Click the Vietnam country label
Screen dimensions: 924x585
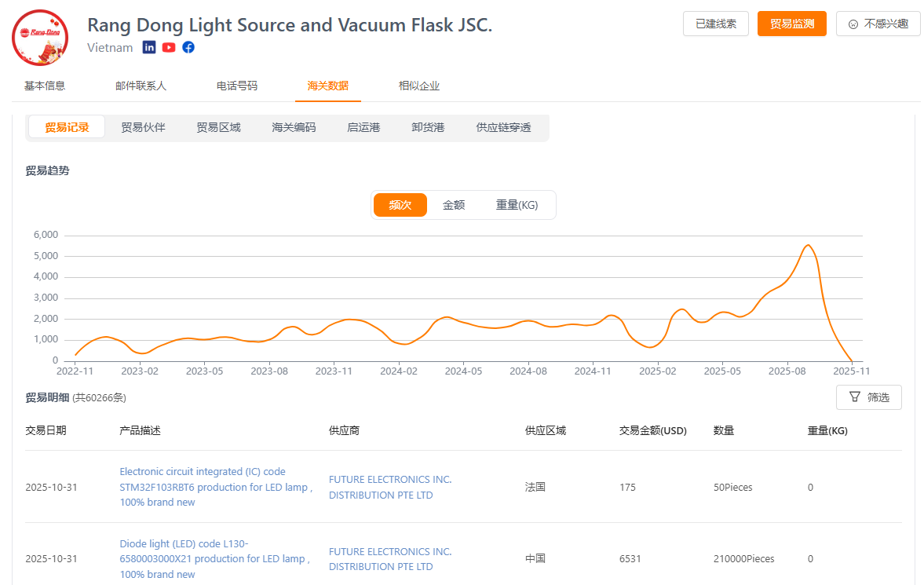click(110, 48)
